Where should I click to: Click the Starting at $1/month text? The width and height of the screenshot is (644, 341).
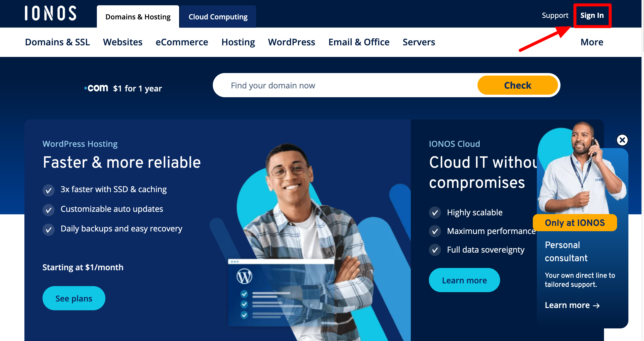[x=83, y=267]
